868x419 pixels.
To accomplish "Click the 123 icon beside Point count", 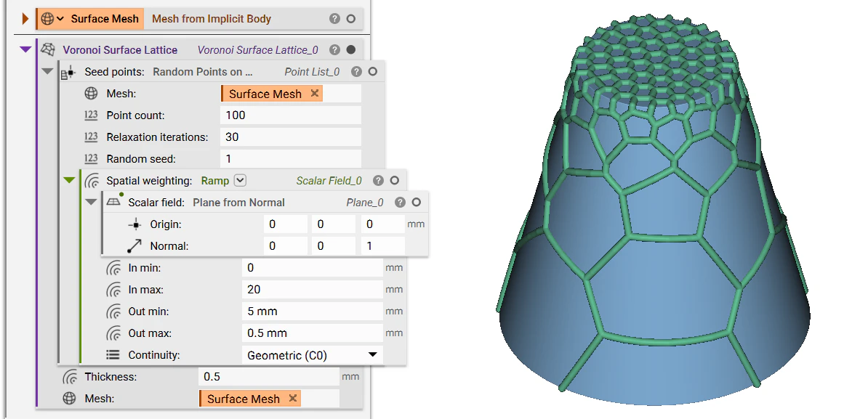I will pyautogui.click(x=92, y=115).
